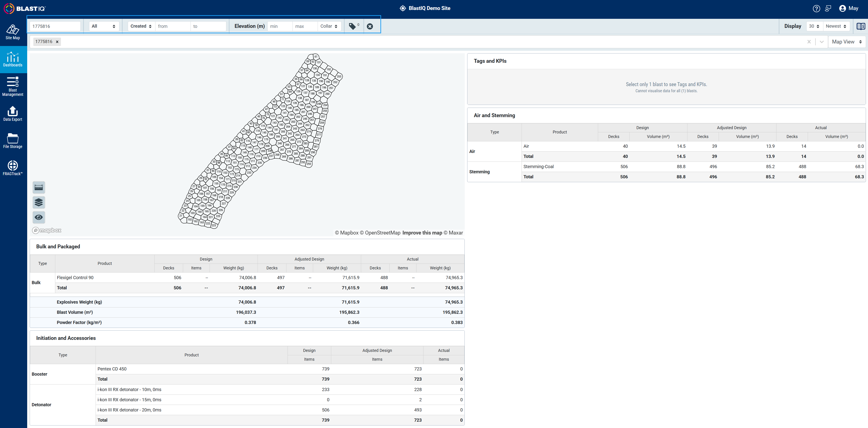Follow the Improve this map link

[422, 233]
